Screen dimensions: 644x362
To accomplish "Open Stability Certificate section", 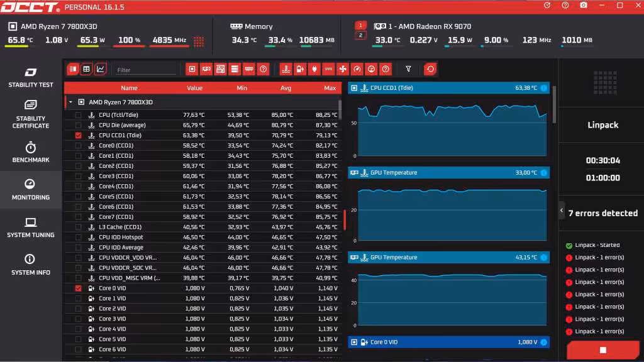I will [31, 114].
